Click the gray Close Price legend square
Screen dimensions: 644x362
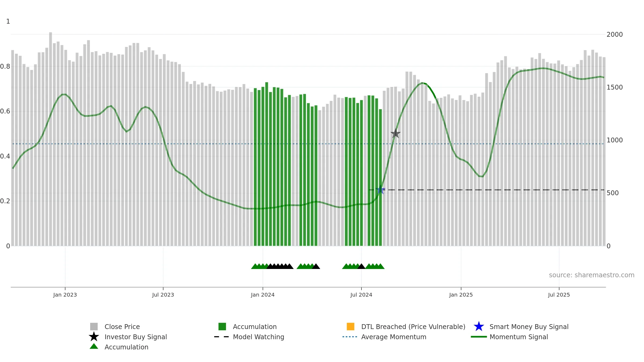94,327
